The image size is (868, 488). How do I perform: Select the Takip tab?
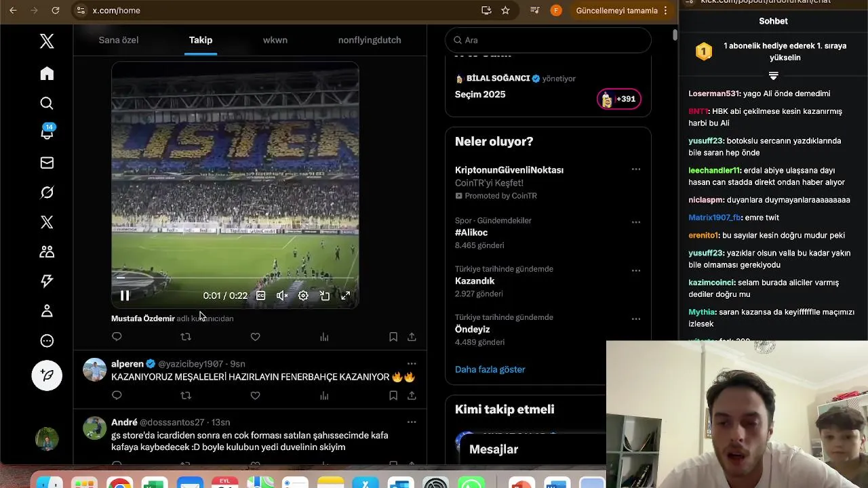pyautogui.click(x=201, y=40)
